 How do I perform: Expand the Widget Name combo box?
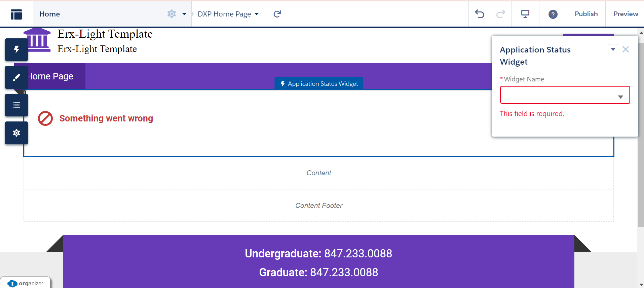tap(565, 95)
